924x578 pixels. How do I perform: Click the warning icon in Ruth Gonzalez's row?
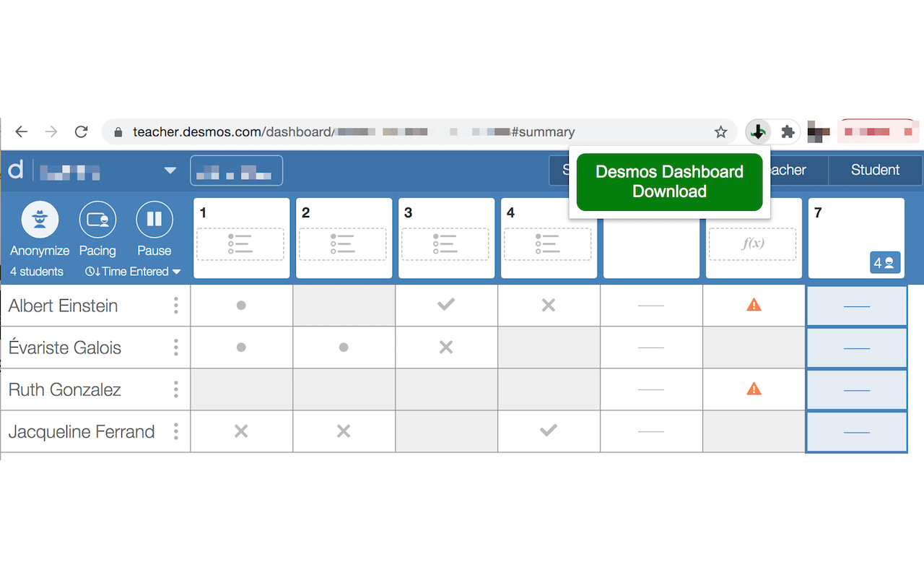[x=754, y=389]
